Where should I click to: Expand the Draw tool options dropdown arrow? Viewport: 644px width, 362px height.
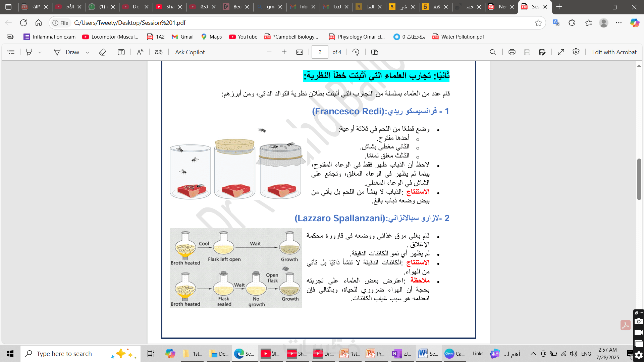click(87, 53)
